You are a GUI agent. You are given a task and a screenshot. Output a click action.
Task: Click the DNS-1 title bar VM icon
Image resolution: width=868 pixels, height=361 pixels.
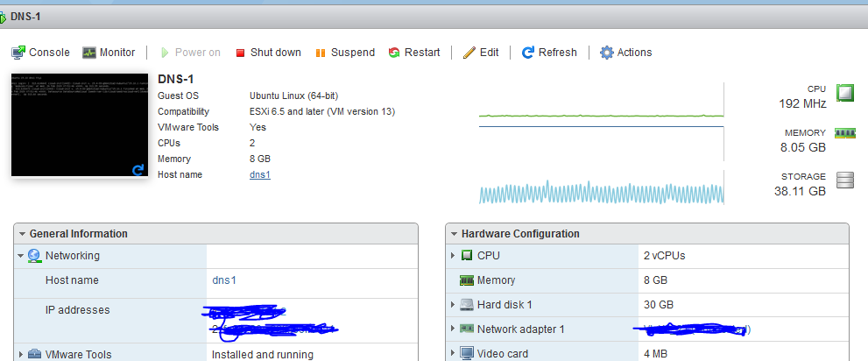[4, 16]
